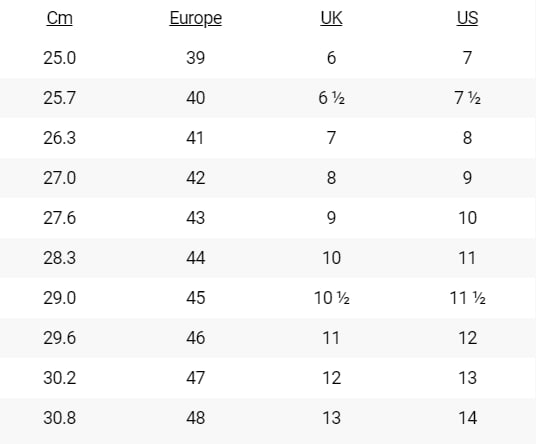Click UK size 6 ½ cell
The height and width of the screenshot is (444, 536).
[331, 98]
